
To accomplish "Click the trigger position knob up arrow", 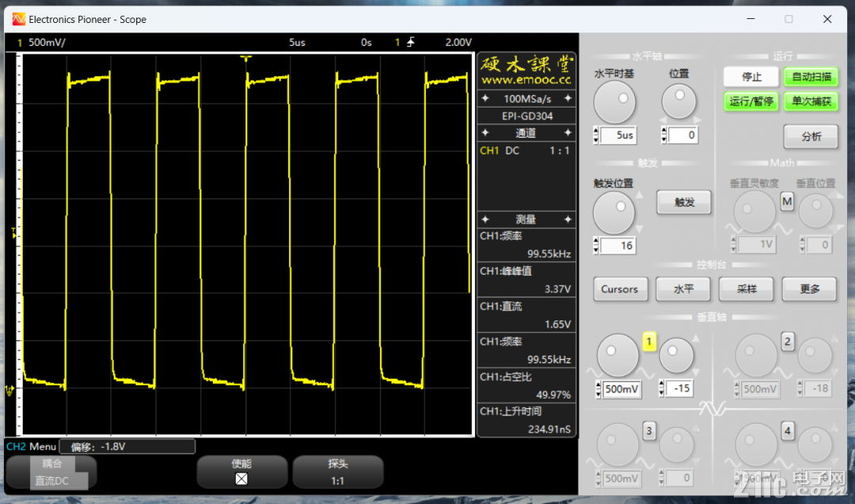I will (x=639, y=195).
